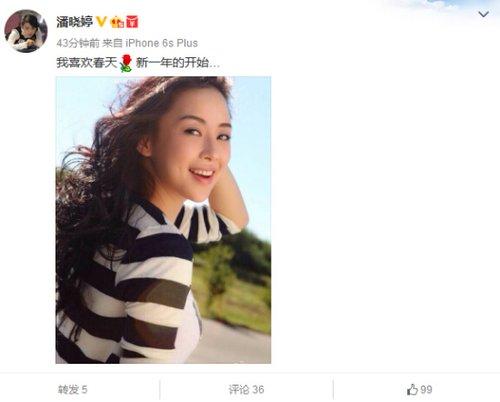Viewport: 500px width, 402px height.
Task: Expand the post options chevron menu
Action: [484, 14]
